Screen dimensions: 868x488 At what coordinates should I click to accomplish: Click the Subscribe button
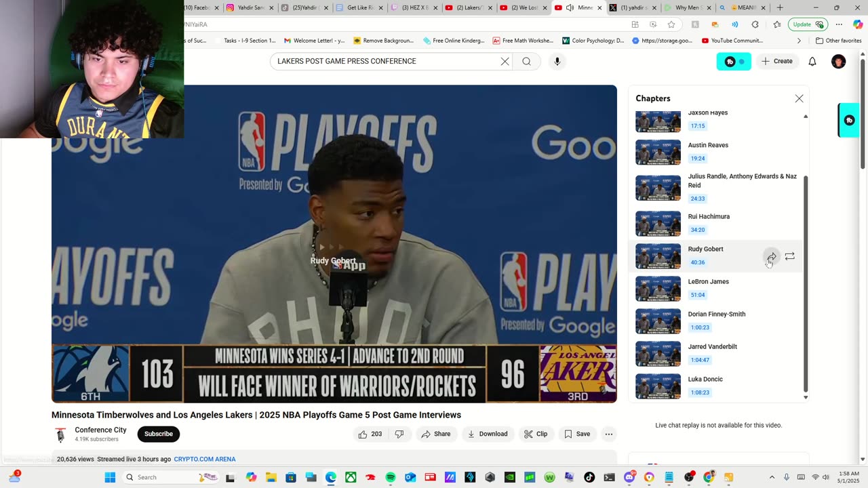coord(159,434)
